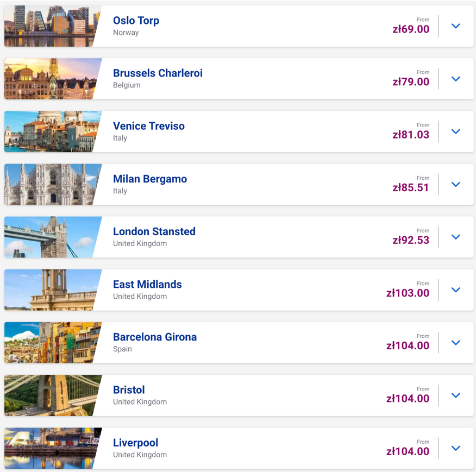Open the Oslo Torp destination title

[136, 21]
